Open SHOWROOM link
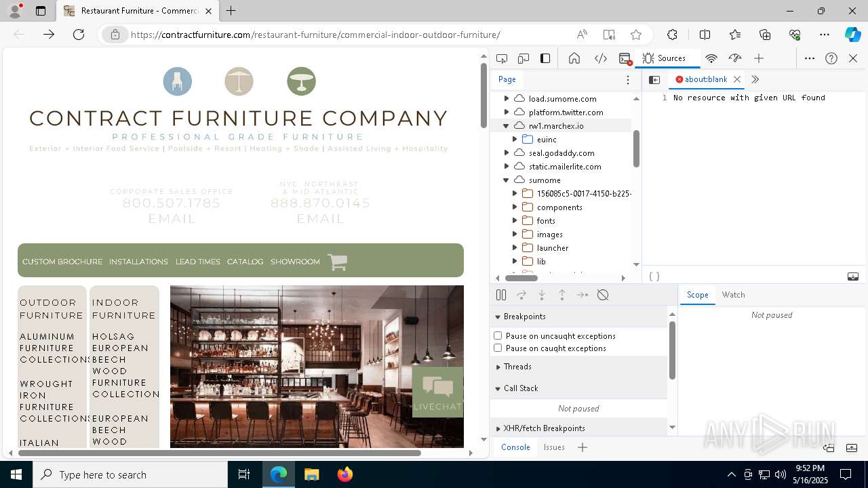868x488 pixels. click(295, 262)
